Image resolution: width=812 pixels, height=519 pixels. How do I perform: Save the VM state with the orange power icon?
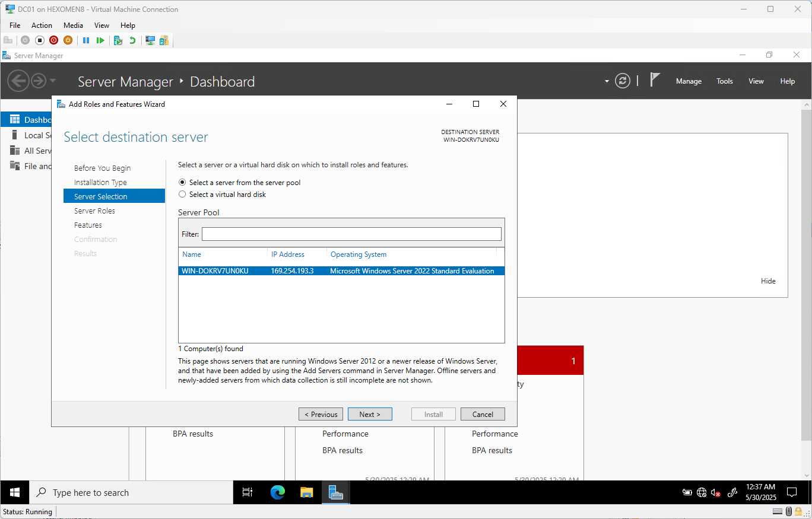click(68, 40)
